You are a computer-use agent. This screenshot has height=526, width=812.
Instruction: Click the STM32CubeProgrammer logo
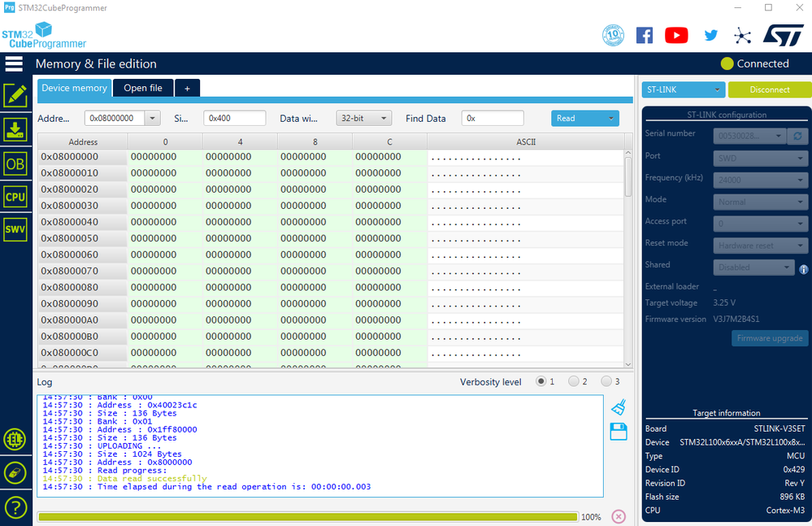click(44, 35)
